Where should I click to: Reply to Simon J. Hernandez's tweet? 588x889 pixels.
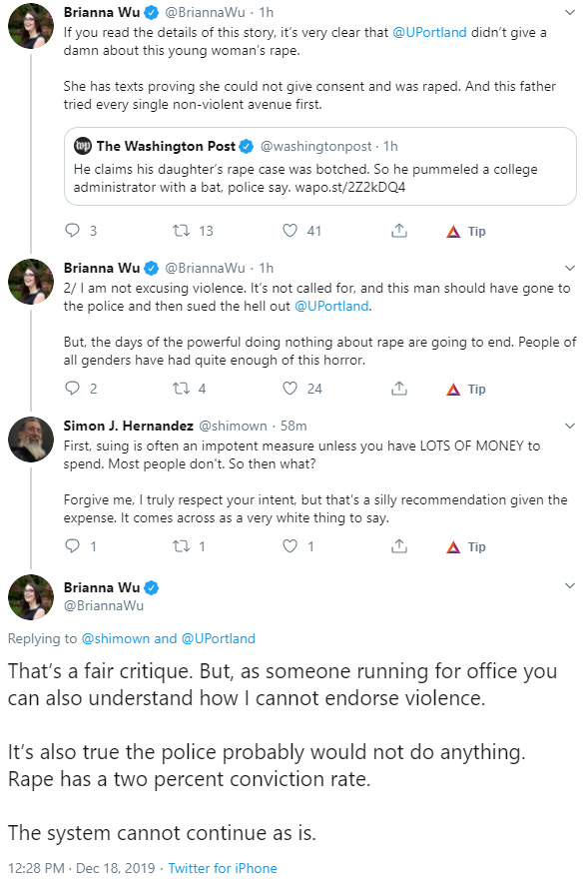click(73, 546)
